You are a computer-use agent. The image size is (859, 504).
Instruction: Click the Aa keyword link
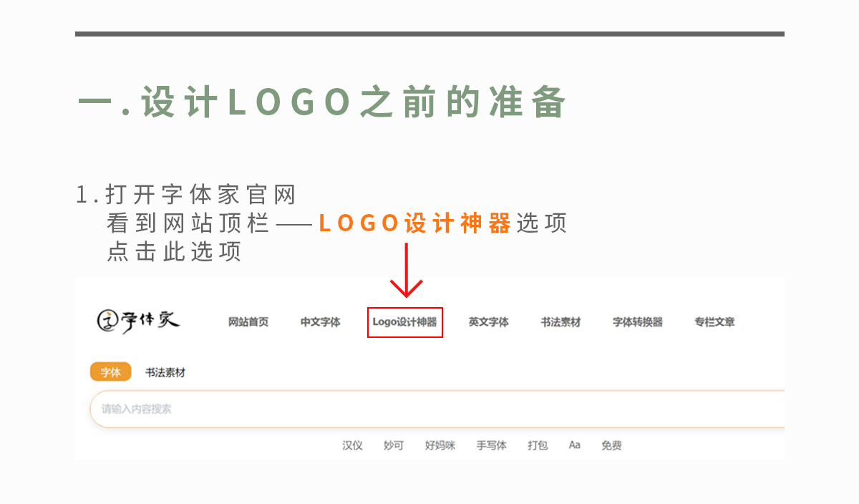coord(574,445)
